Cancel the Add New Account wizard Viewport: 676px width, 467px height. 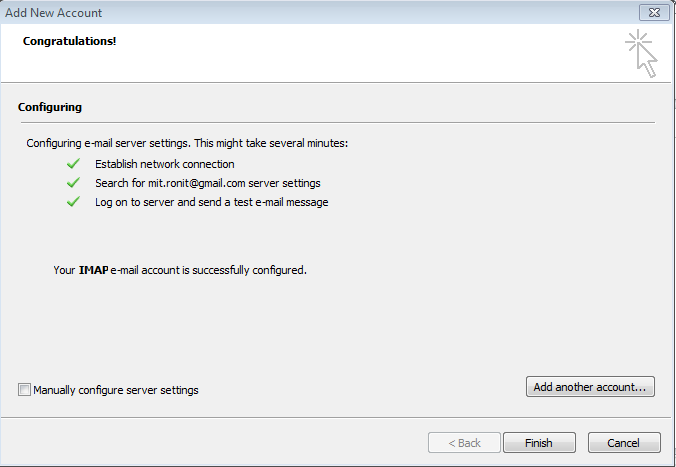623,443
